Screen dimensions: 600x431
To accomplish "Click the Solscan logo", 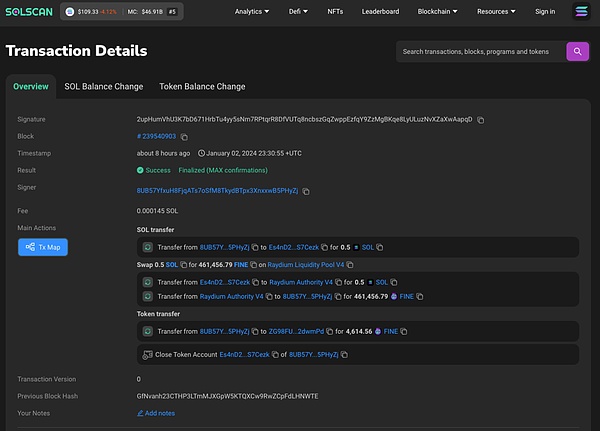I will tap(30, 12).
